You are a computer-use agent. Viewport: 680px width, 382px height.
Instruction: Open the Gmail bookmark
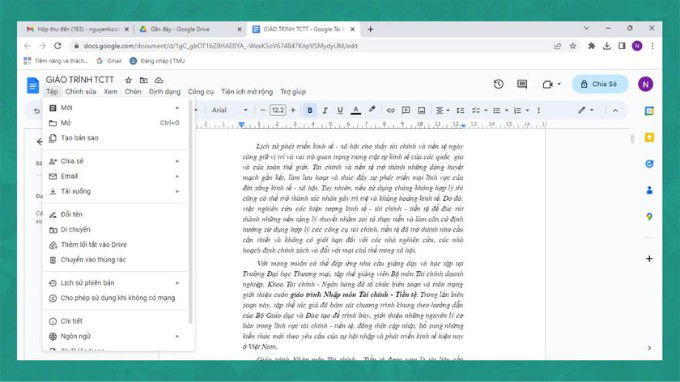pos(109,61)
